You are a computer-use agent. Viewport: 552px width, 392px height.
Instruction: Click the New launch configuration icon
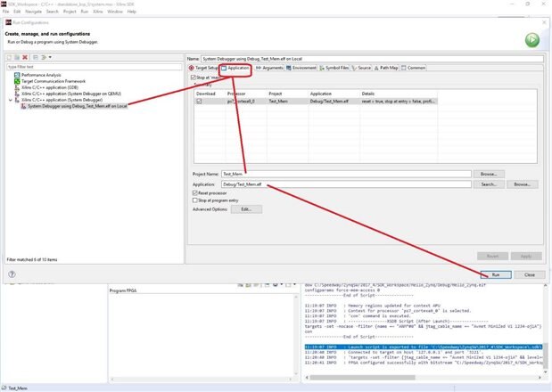(10, 57)
